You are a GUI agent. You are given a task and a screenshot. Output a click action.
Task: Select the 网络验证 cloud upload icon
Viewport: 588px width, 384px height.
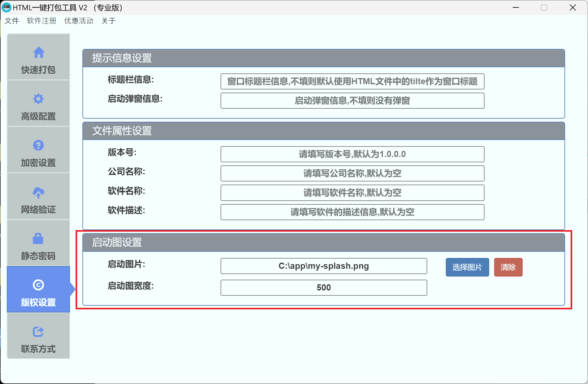(38, 193)
